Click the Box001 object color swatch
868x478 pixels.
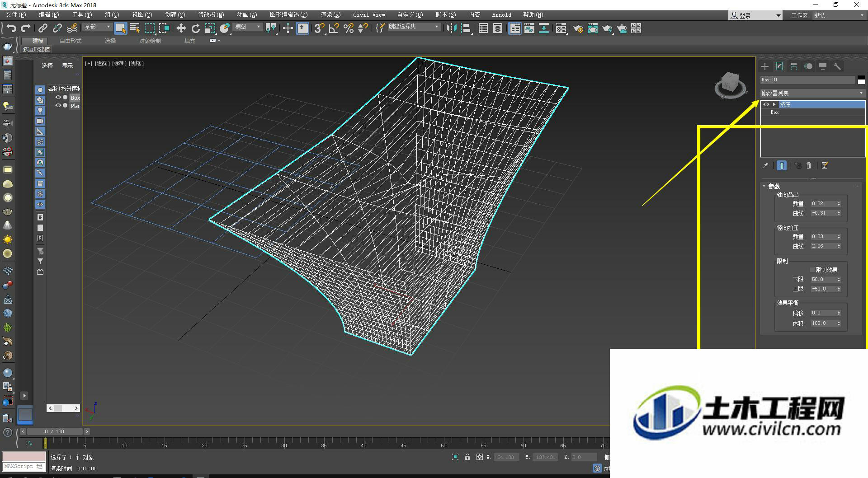(861, 80)
